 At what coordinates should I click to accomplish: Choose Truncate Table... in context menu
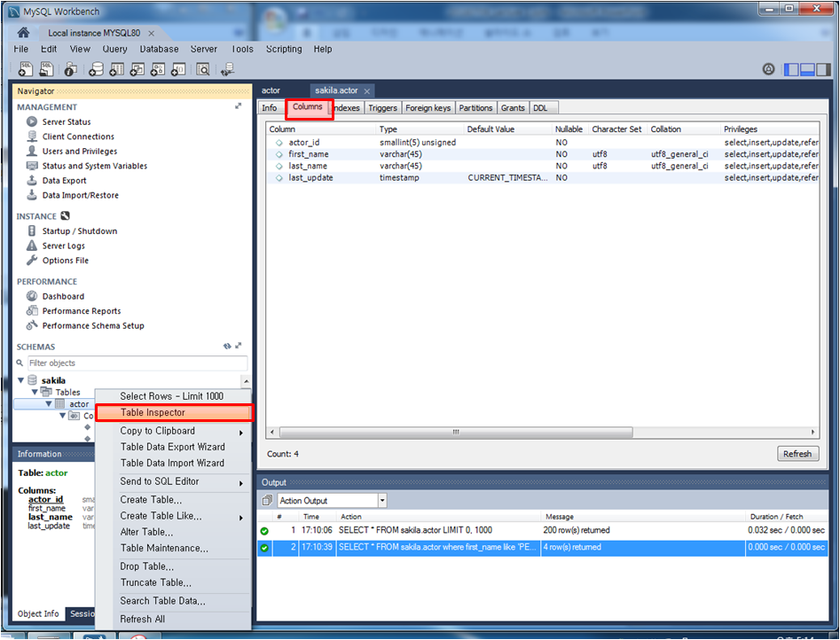coord(173,582)
